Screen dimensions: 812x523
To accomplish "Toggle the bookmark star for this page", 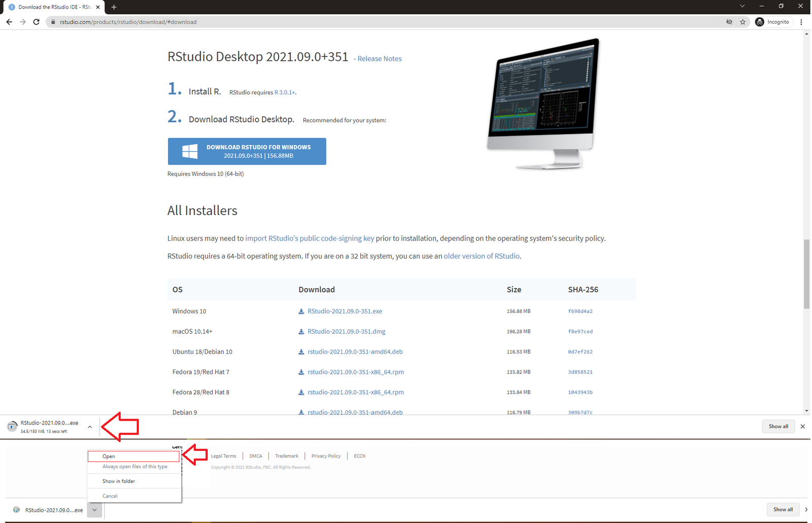I will [x=743, y=22].
